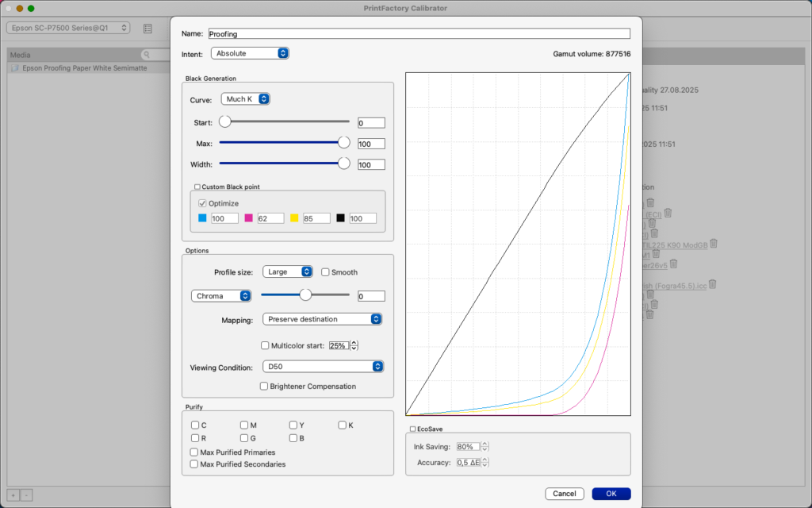Open Profile size dropdown set to Large

pos(287,271)
